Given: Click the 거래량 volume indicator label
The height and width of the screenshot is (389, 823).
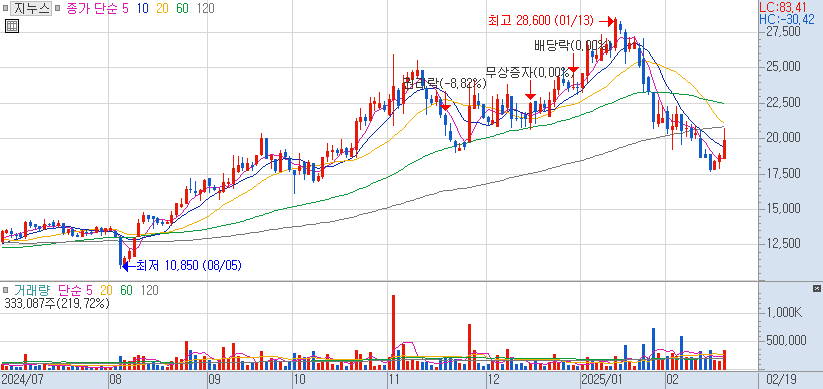Looking at the screenshot, I should point(33,290).
